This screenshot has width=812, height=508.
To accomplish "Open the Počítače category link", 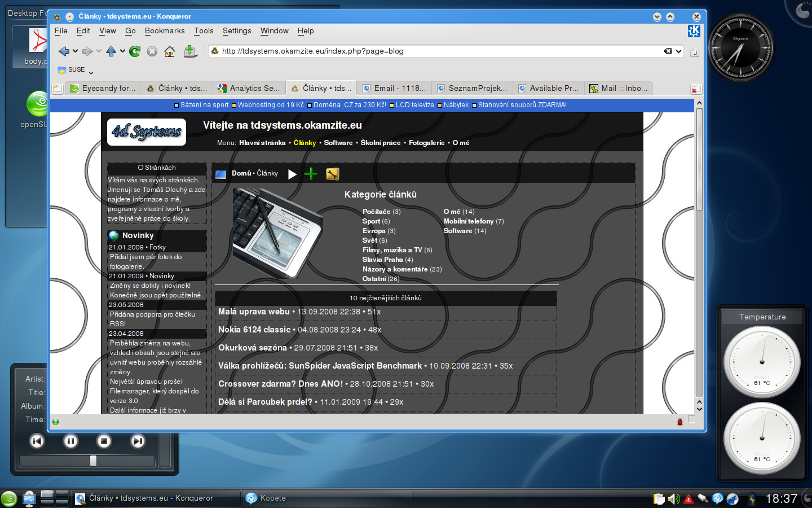I will [x=376, y=212].
